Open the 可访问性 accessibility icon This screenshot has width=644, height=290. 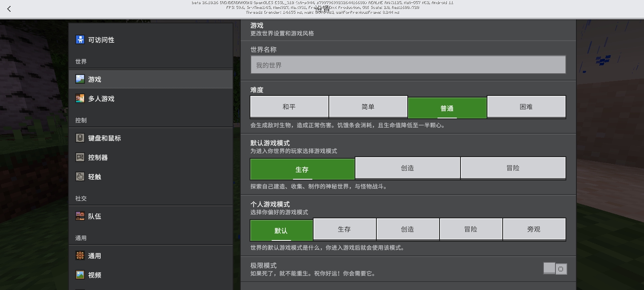tap(80, 39)
